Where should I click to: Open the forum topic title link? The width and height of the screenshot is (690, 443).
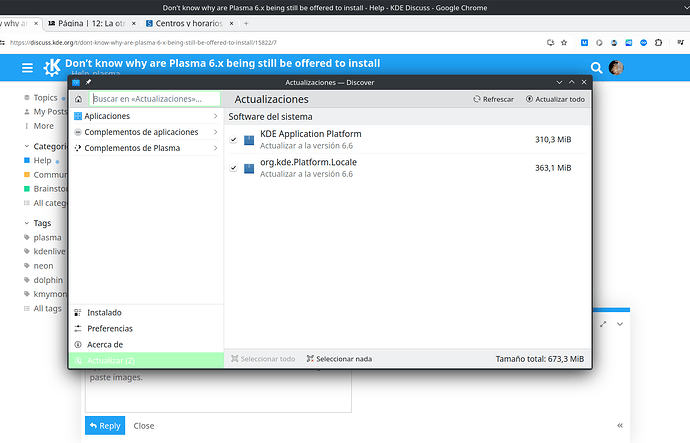click(223, 63)
